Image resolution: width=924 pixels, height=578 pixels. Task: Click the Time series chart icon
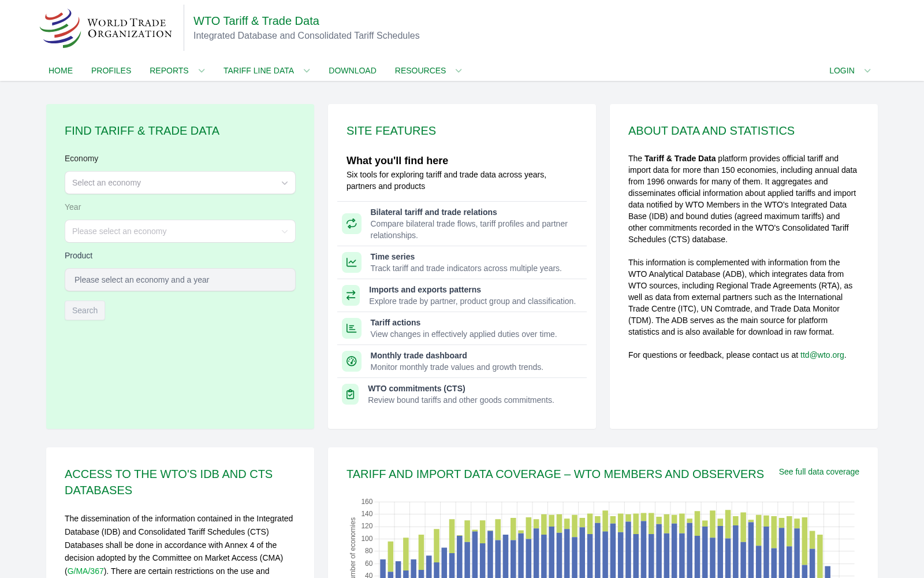(352, 262)
